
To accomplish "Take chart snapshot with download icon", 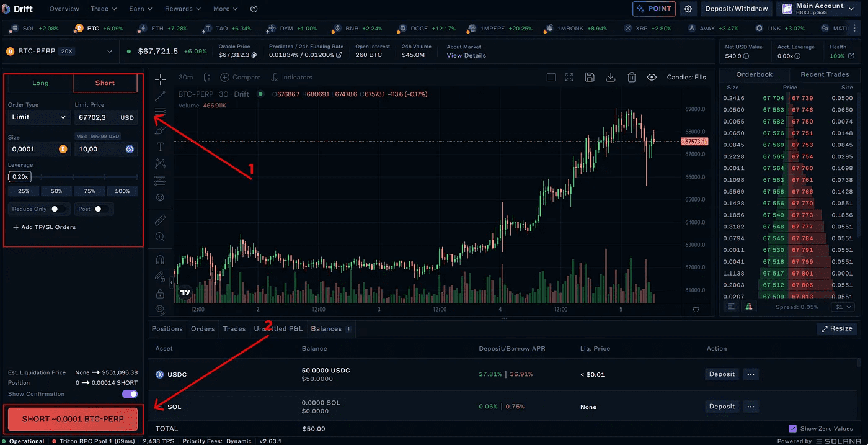I will tap(611, 78).
